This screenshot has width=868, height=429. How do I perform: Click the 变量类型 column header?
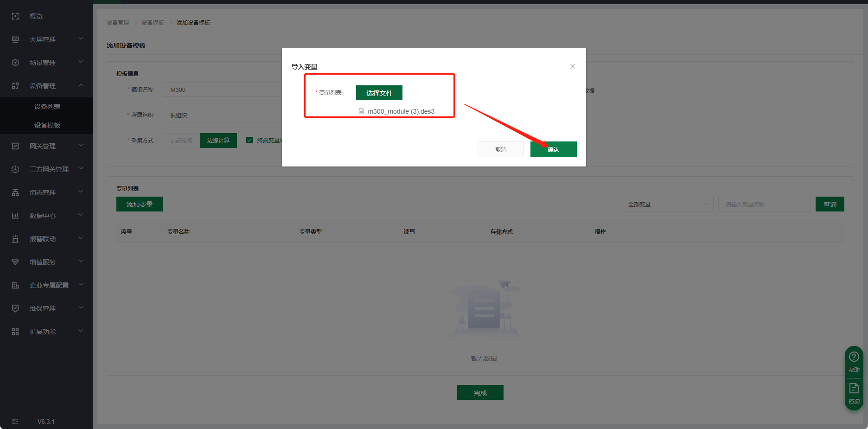311,232
